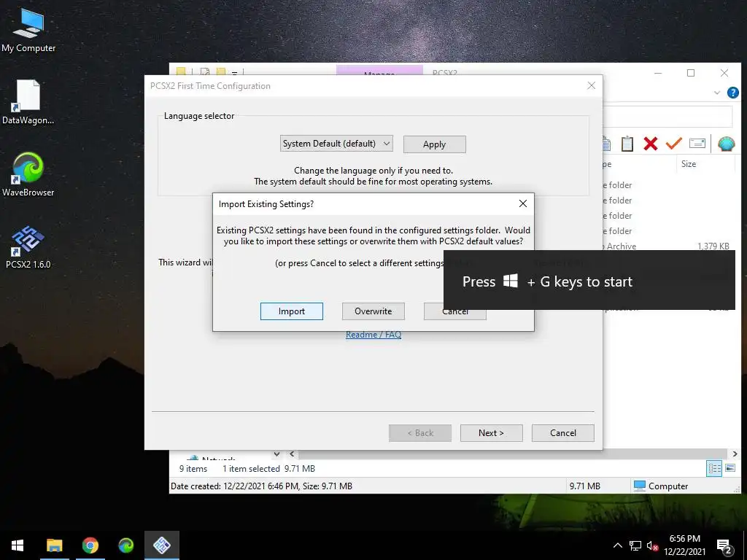The height and width of the screenshot is (560, 747).
Task: Open the Windows Start menu
Action: [x=18, y=545]
